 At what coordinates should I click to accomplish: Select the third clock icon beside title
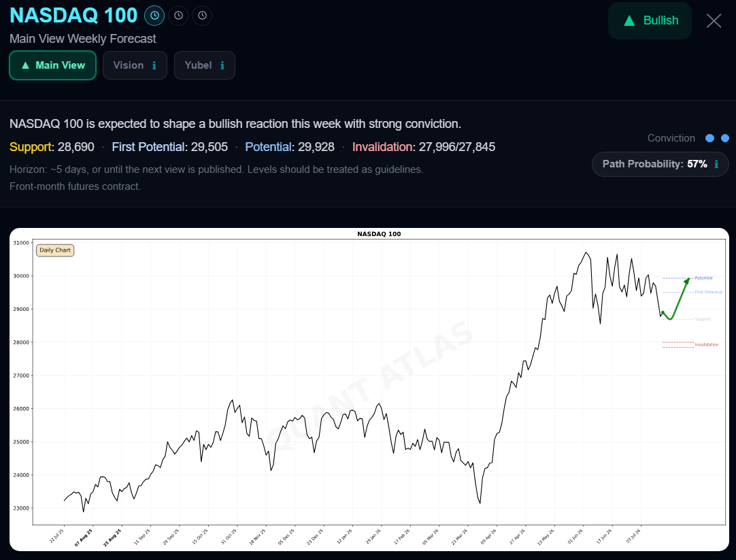tap(202, 16)
